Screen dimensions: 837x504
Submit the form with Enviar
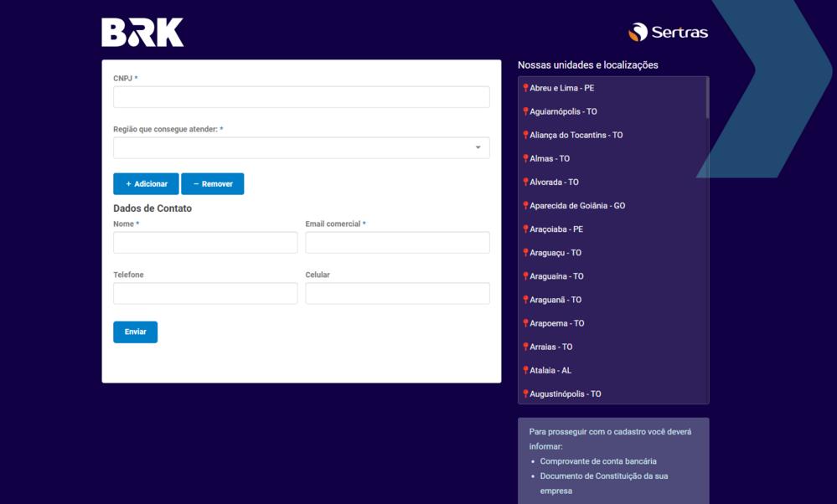tap(135, 332)
